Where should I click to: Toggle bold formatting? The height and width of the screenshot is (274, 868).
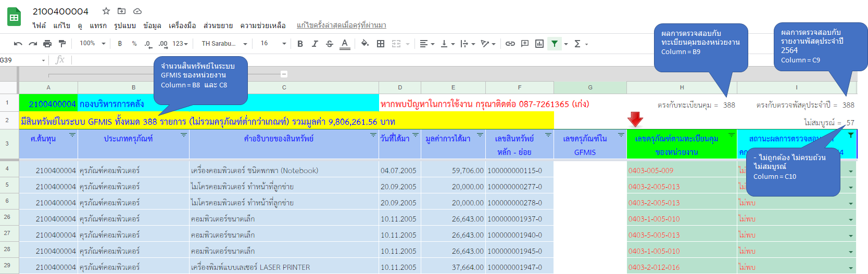[x=300, y=44]
